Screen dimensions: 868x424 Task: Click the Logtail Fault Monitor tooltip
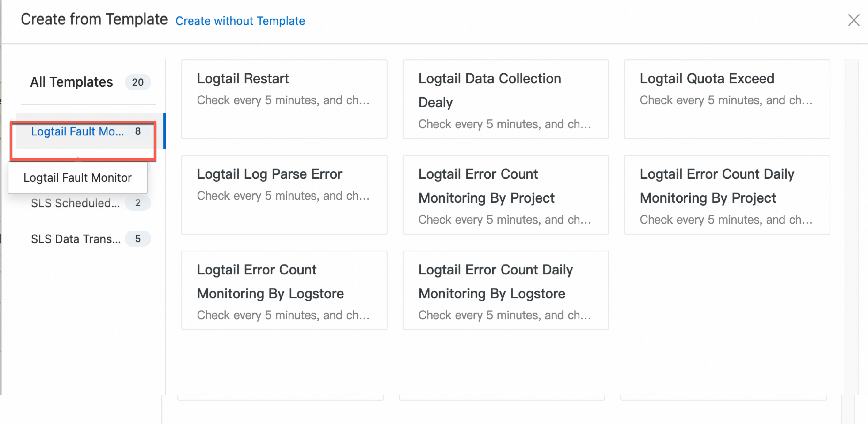(77, 178)
